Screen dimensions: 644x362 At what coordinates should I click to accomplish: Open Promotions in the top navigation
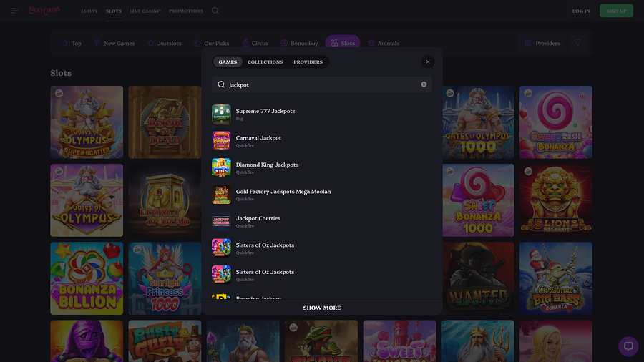[185, 11]
